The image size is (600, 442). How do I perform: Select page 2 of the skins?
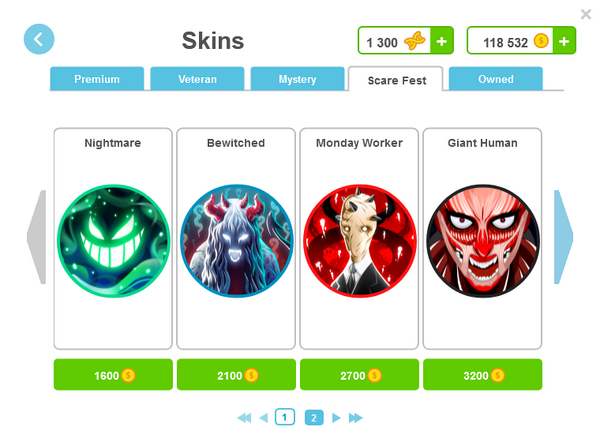(314, 418)
